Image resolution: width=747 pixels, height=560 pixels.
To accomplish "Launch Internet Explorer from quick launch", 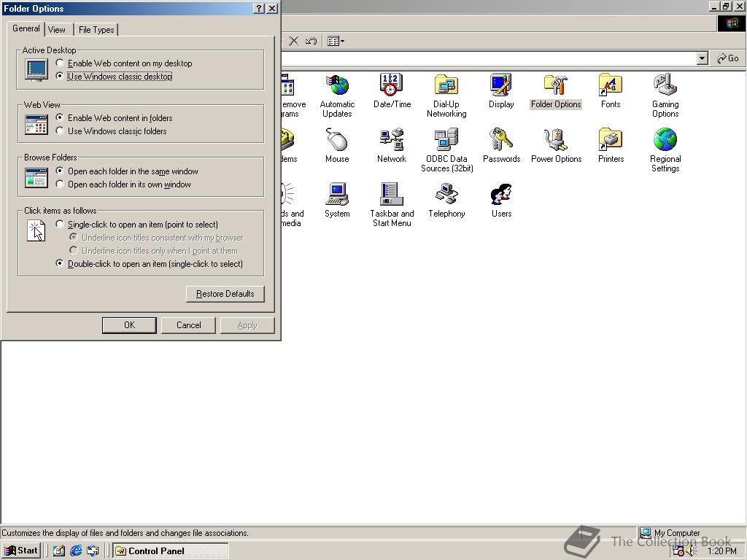I will click(x=76, y=551).
